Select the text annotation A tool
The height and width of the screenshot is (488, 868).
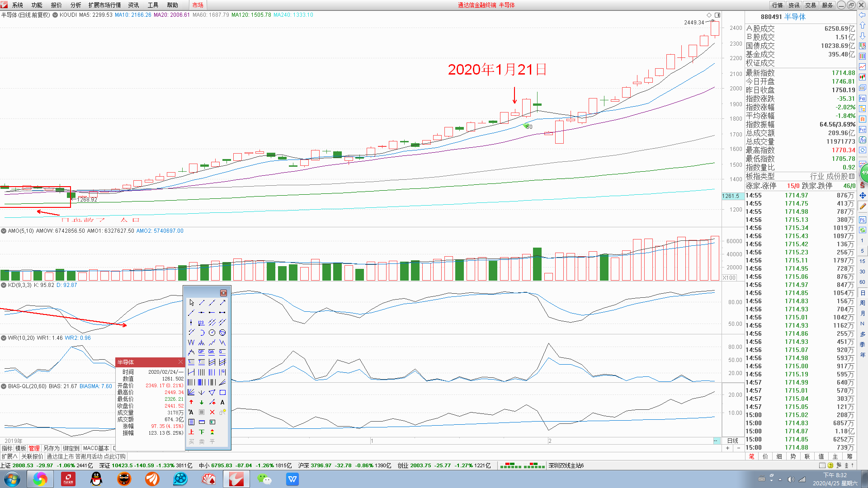[x=222, y=402]
